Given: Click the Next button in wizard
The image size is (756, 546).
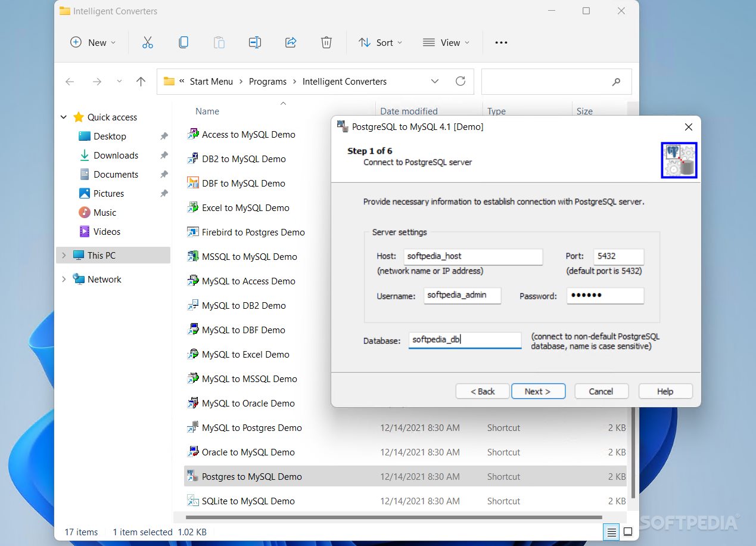Looking at the screenshot, I should pyautogui.click(x=538, y=391).
